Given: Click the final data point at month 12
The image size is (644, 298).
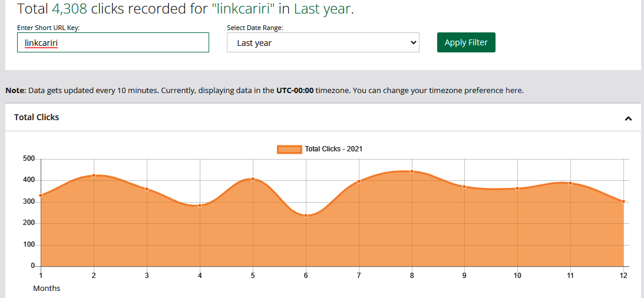Looking at the screenshot, I should coord(623,201).
